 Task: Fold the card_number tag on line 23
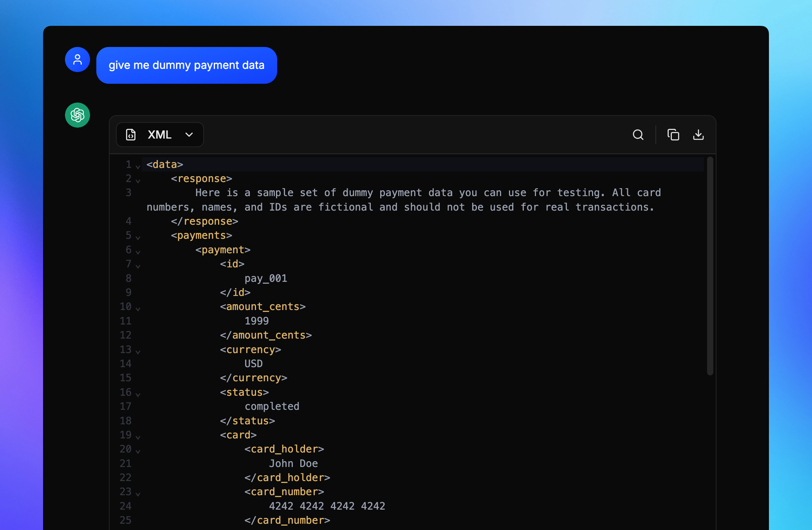(138, 494)
